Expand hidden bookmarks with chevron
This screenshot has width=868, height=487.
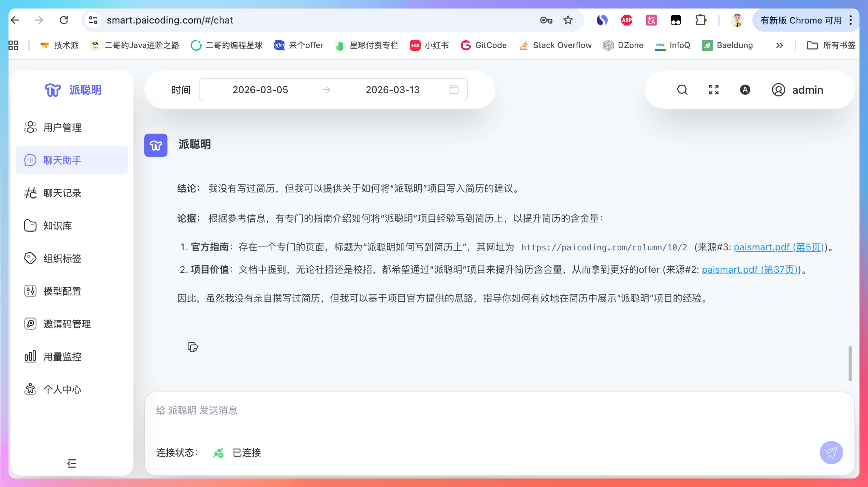(x=779, y=46)
